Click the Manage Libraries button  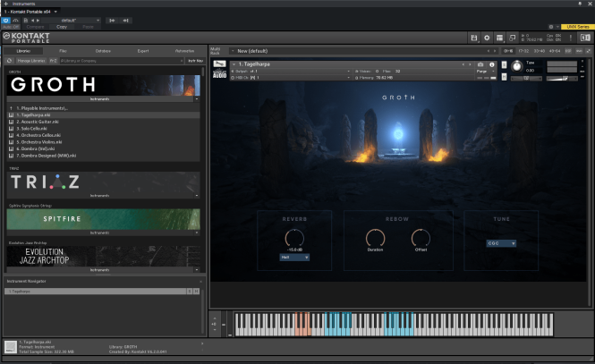[31, 61]
